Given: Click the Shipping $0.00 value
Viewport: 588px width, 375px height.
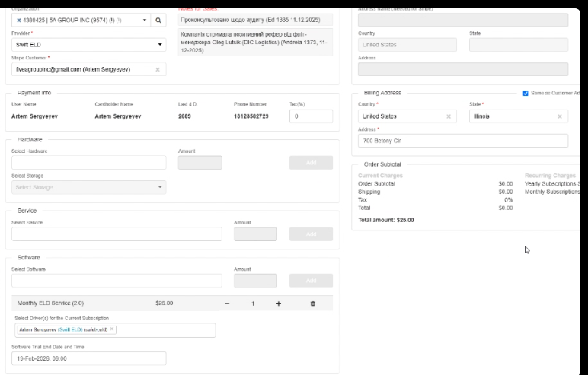Looking at the screenshot, I should tap(506, 192).
